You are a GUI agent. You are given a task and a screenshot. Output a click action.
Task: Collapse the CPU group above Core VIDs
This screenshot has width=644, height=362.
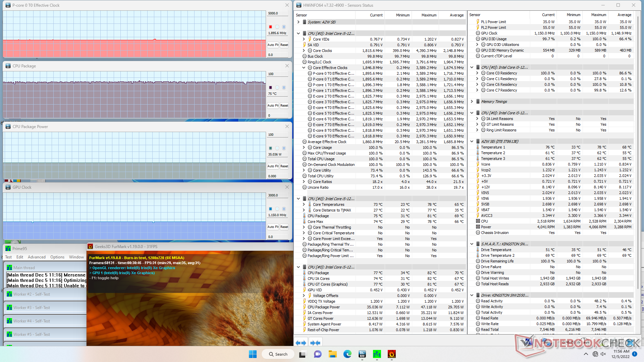[298, 34]
